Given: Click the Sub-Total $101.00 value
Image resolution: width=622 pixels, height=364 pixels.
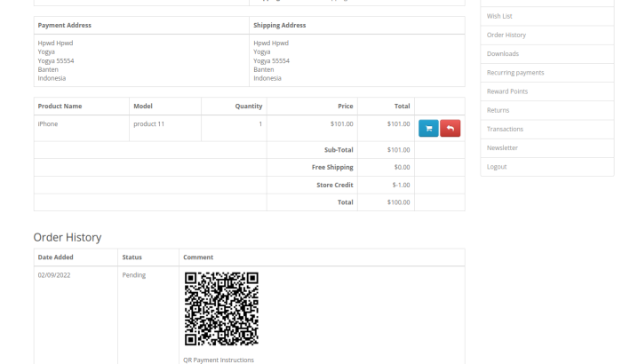Looking at the screenshot, I should 398,150.
